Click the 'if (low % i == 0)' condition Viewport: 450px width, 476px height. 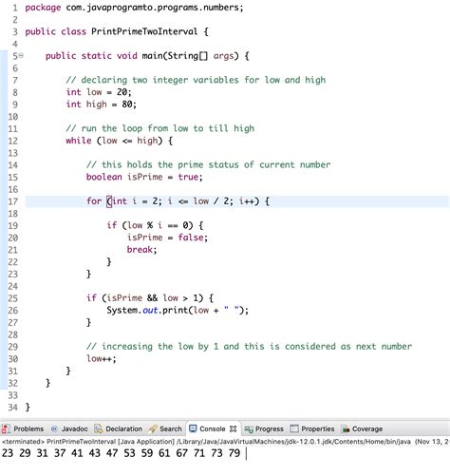[155, 225]
